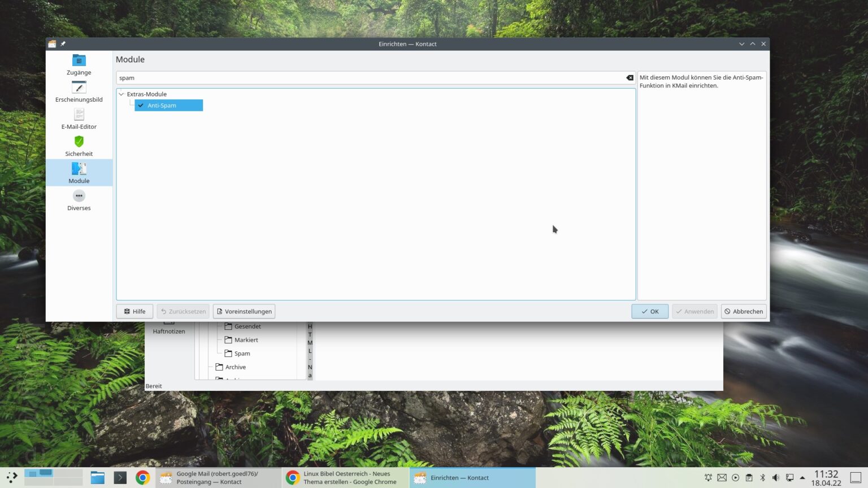Screen dimensions: 868x488
Task: Mute audio via the volume tray icon
Action: (776, 477)
